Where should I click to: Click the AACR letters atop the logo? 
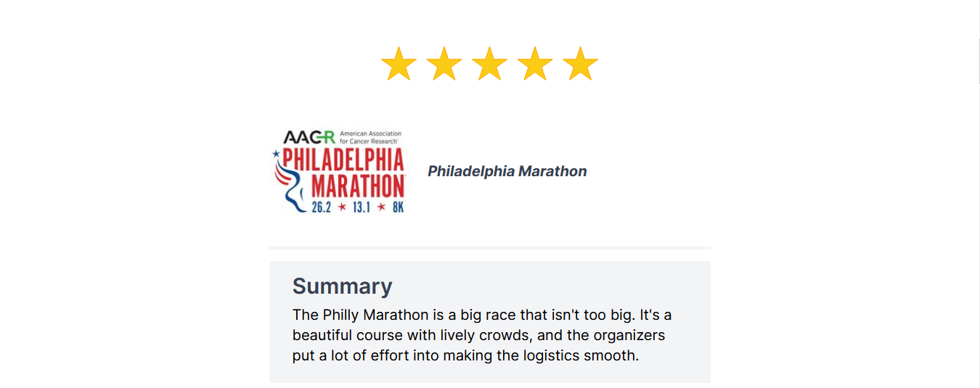click(x=309, y=137)
